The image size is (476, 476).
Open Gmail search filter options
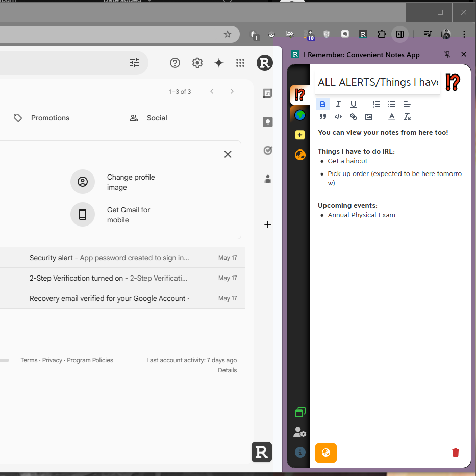pos(134,63)
